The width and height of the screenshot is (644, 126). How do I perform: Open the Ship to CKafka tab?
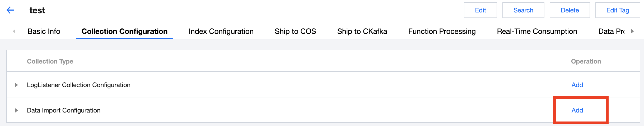[x=362, y=31]
